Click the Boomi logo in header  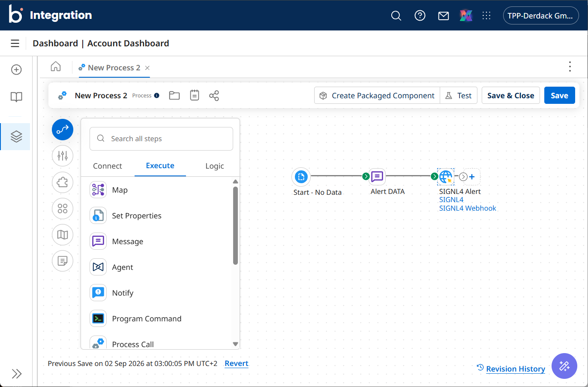[x=16, y=14]
